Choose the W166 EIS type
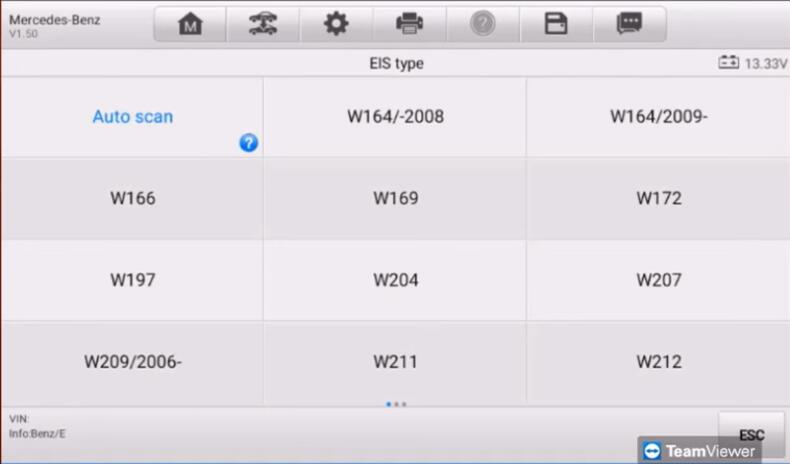Viewport: 790px width, 464px height. pos(132,198)
